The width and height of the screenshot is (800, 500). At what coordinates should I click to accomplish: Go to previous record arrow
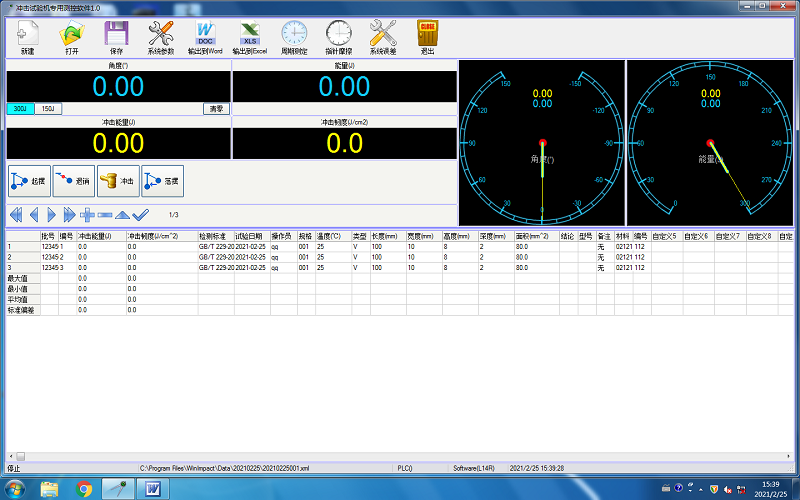coord(34,215)
